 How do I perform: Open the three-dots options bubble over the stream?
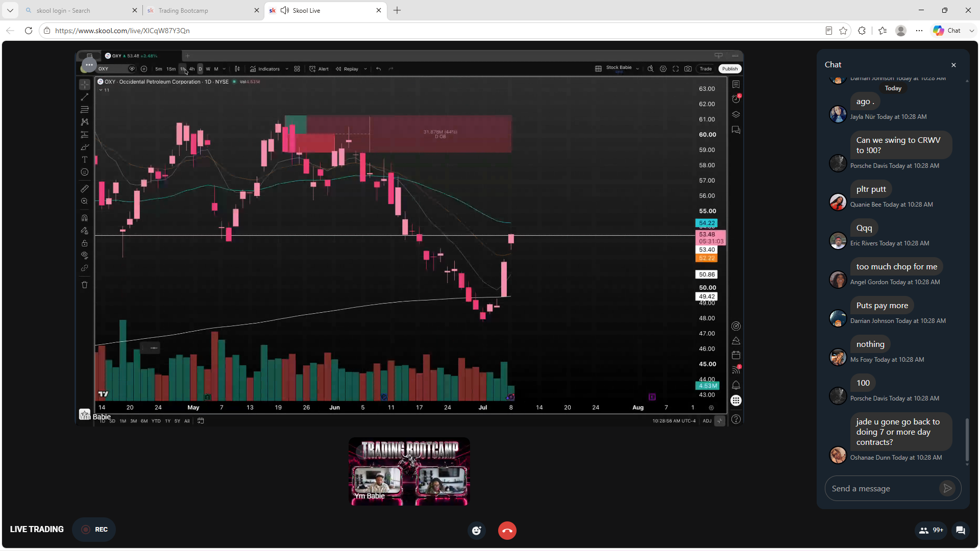tap(89, 65)
